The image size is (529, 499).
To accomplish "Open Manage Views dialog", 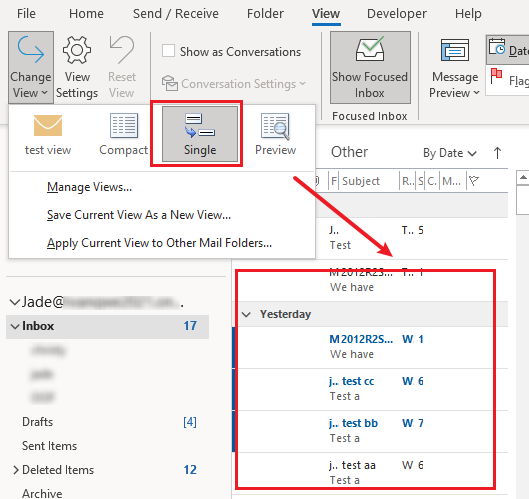I will click(89, 187).
